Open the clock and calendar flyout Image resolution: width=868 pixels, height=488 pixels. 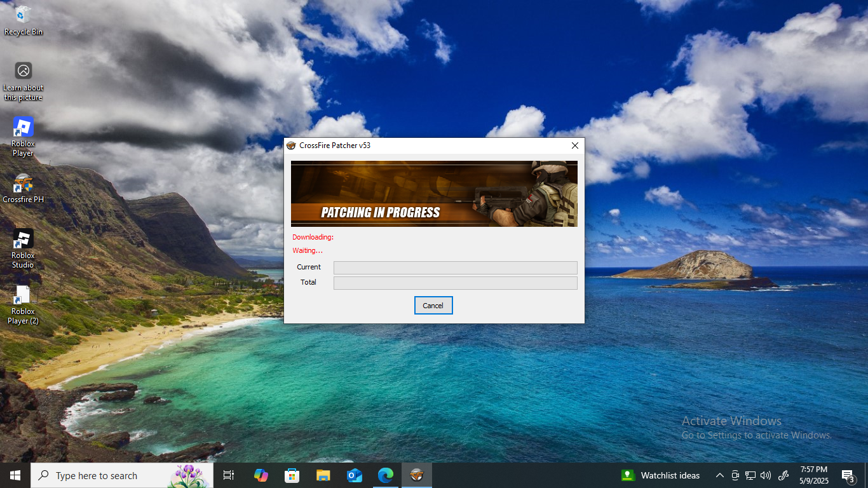[x=814, y=475]
